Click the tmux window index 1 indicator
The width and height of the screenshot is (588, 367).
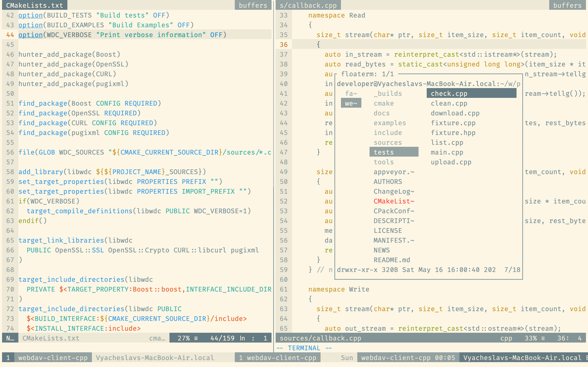pyautogui.click(x=8, y=358)
